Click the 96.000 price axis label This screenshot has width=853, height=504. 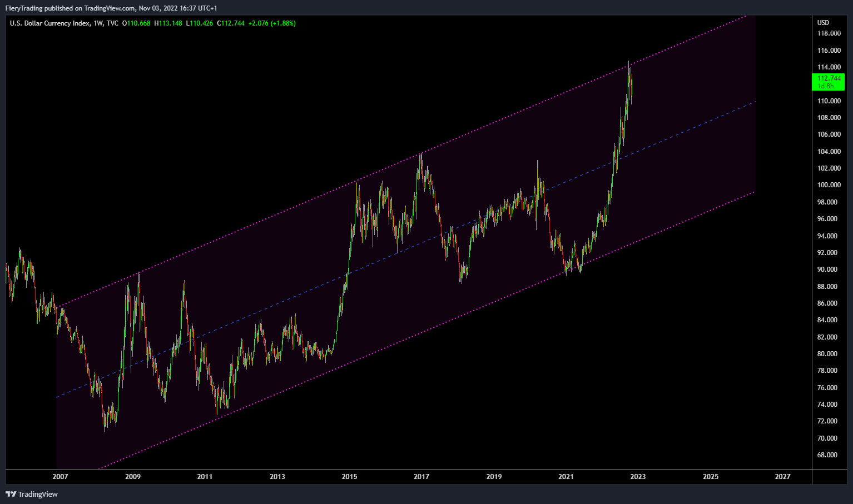(829, 219)
